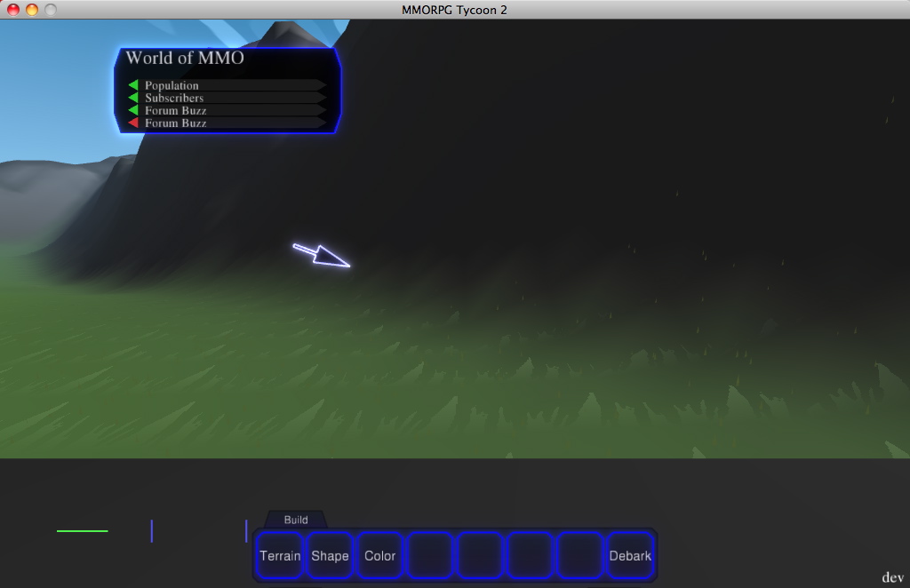Viewport: 910px width, 588px height.
Task: Click the green arrow beside Subscribers
Action: coord(133,98)
